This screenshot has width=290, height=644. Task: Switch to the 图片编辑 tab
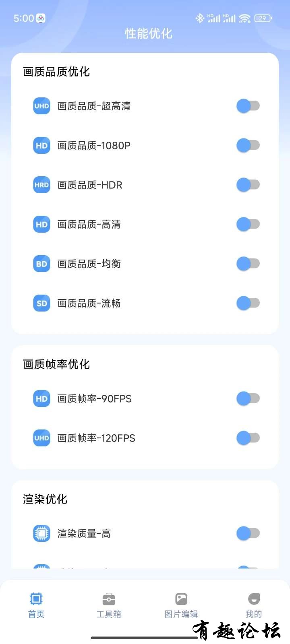click(x=181, y=605)
